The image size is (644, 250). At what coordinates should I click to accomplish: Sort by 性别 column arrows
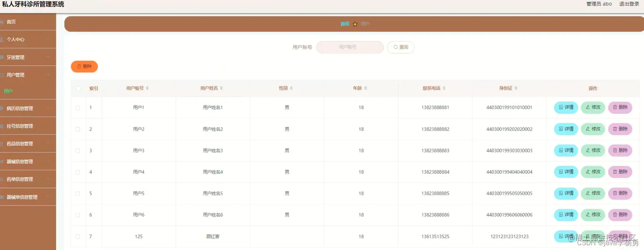[x=291, y=88]
